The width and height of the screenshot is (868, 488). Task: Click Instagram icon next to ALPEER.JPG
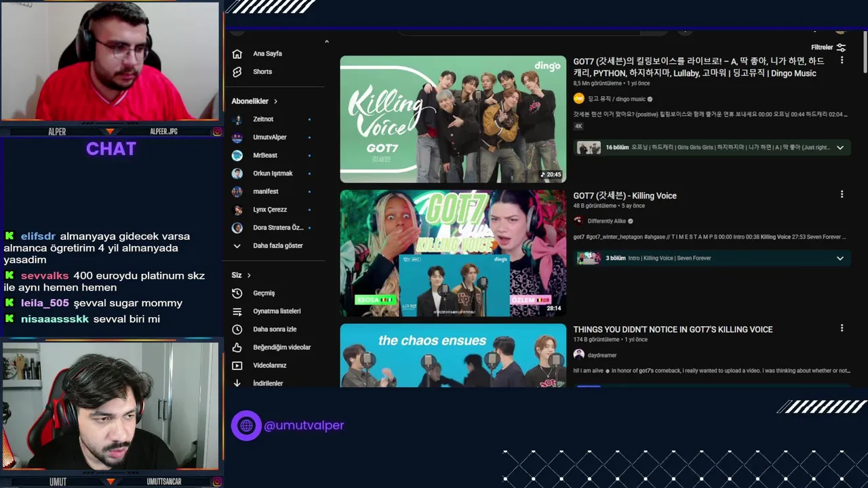[x=217, y=131]
